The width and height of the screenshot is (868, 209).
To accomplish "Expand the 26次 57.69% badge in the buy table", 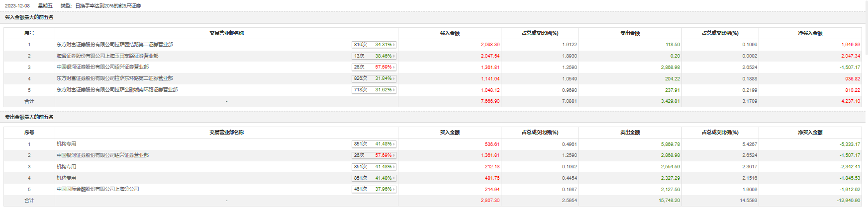I will pos(374,67).
